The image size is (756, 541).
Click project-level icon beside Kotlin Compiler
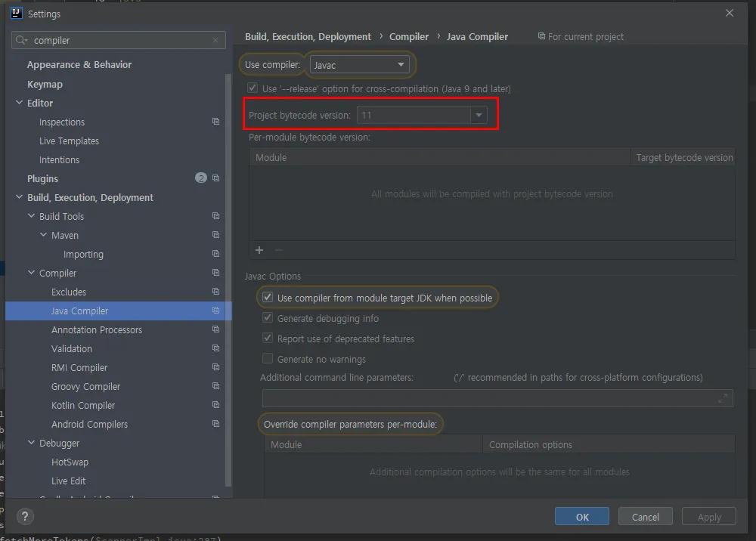tap(216, 405)
